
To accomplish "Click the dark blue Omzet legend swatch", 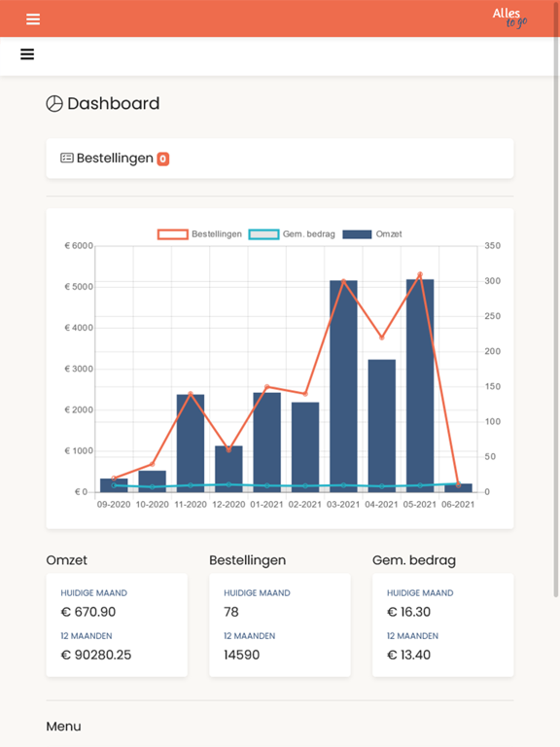I will click(357, 233).
